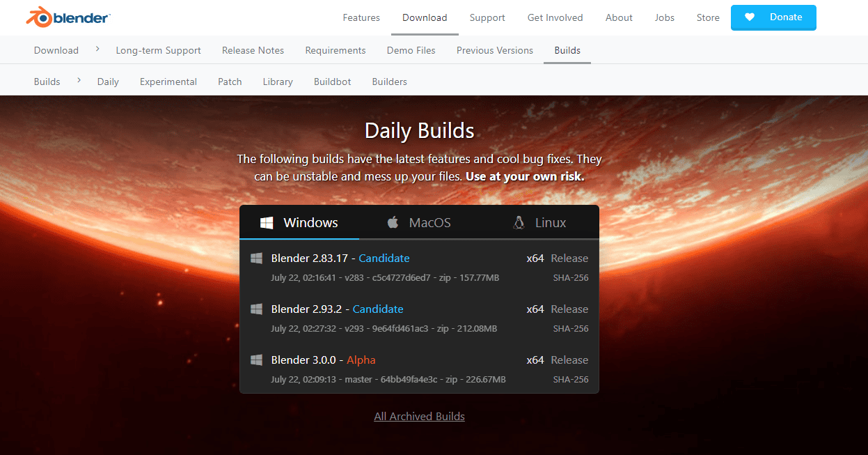Open the Experimental builds page
Viewport: 868px width, 455px height.
(168, 82)
